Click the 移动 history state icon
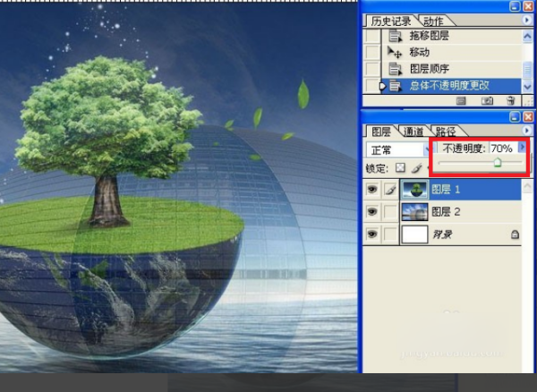537x392 pixels. [x=394, y=52]
